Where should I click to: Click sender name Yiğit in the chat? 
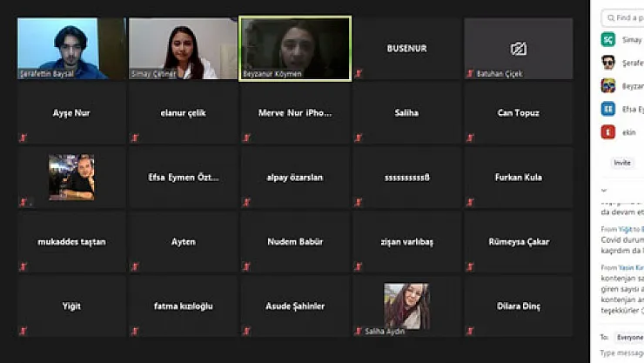pyautogui.click(x=625, y=229)
